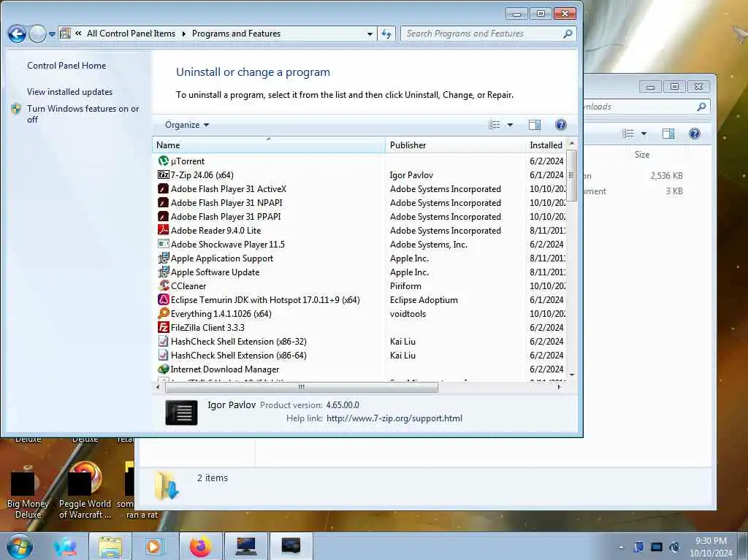Open Turn Windows features on or off
This screenshot has height=560, width=748.
(x=83, y=114)
